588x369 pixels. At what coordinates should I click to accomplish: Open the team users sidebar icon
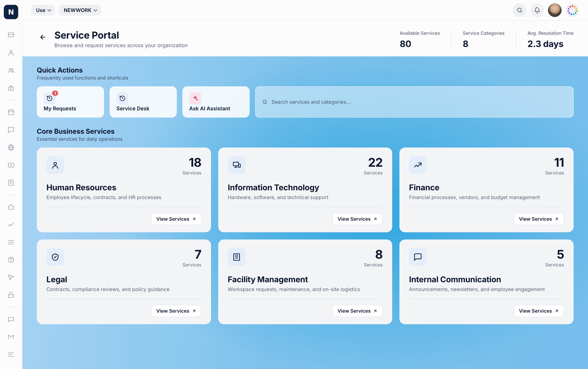pyautogui.click(x=11, y=71)
